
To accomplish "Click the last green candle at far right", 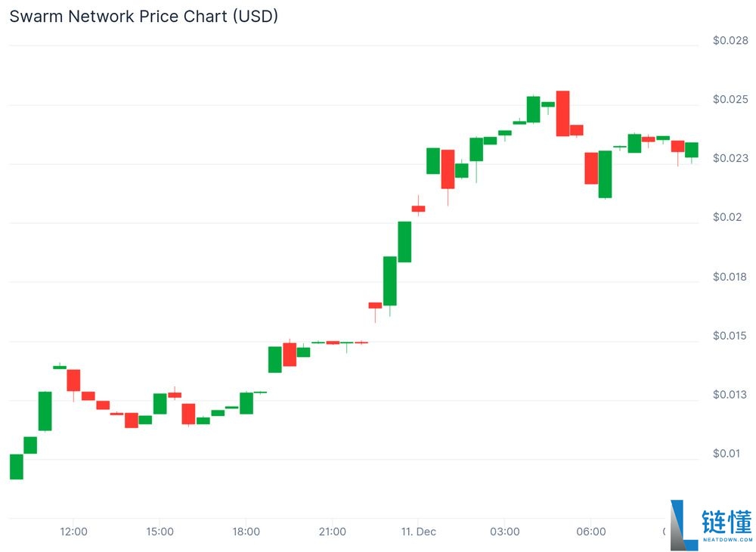I will pyautogui.click(x=692, y=150).
